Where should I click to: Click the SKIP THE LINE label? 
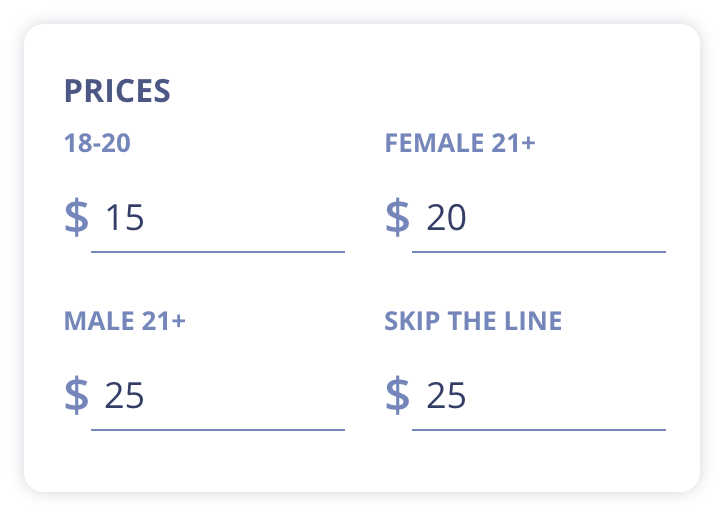pyautogui.click(x=473, y=321)
